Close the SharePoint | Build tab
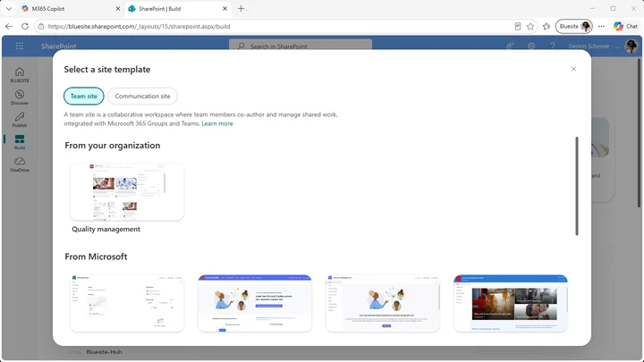The width and height of the screenshot is (644, 362). [225, 9]
